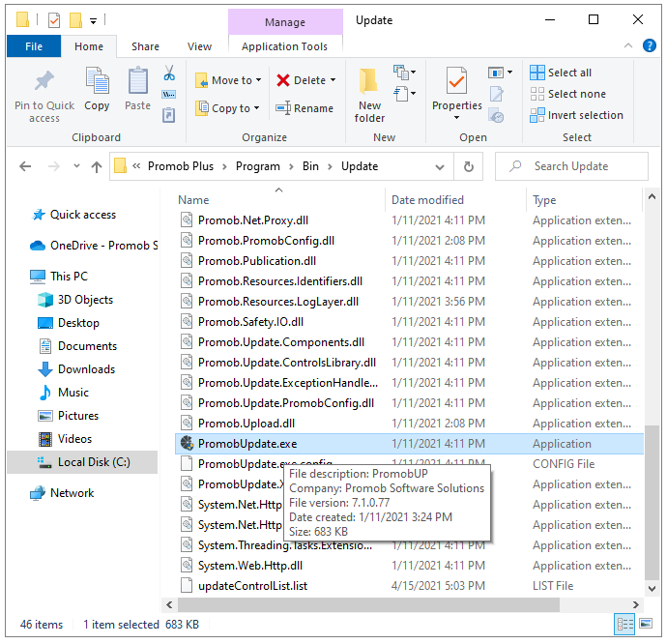
Task: Click the History icon in the Open group
Action: 497,115
